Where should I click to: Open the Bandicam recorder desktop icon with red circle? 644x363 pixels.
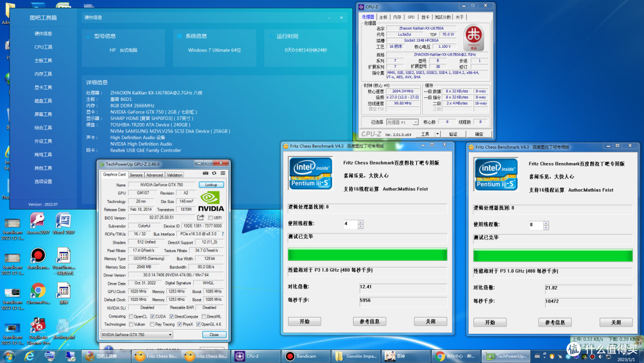coord(38,259)
